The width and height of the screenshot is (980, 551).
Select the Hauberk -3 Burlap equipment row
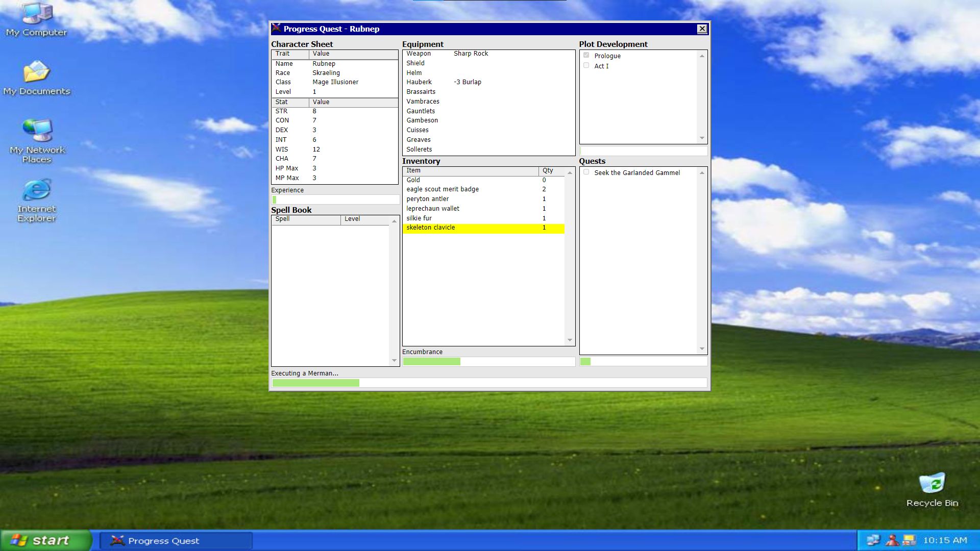coord(488,82)
